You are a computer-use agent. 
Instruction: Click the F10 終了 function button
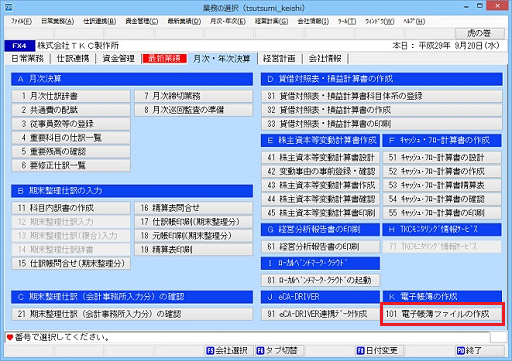479,350
